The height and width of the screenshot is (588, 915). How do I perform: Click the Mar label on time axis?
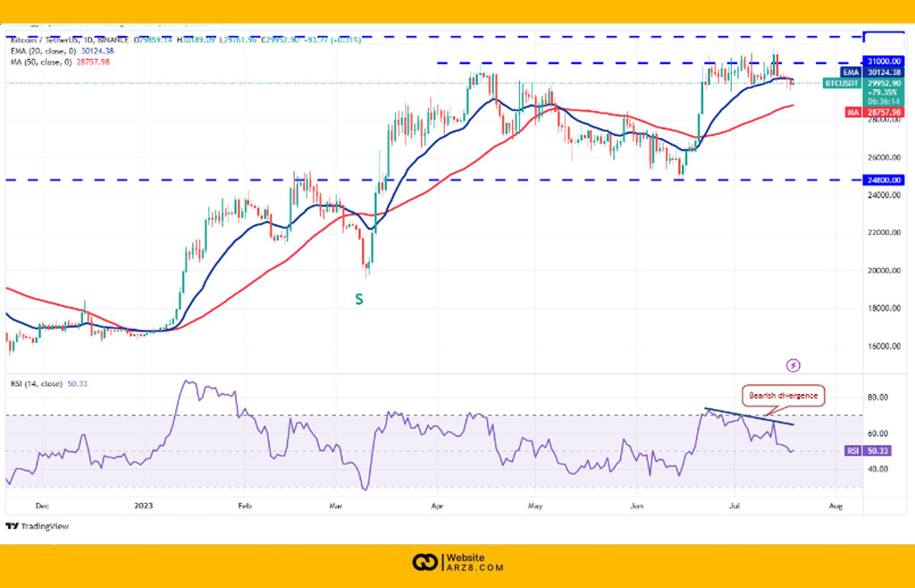[x=336, y=507]
